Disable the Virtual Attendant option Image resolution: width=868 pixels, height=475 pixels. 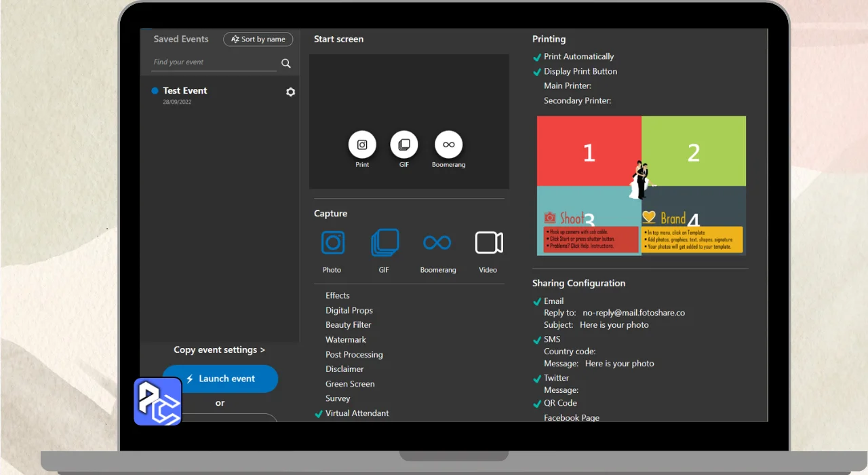(x=319, y=414)
